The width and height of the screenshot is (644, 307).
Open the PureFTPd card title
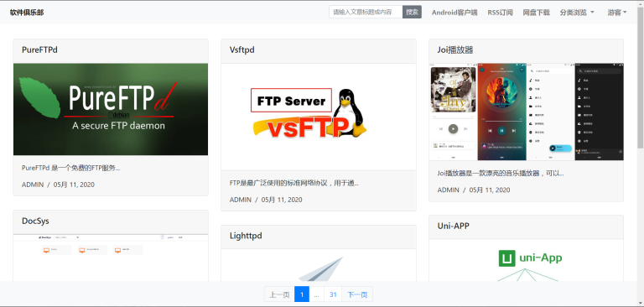39,50
